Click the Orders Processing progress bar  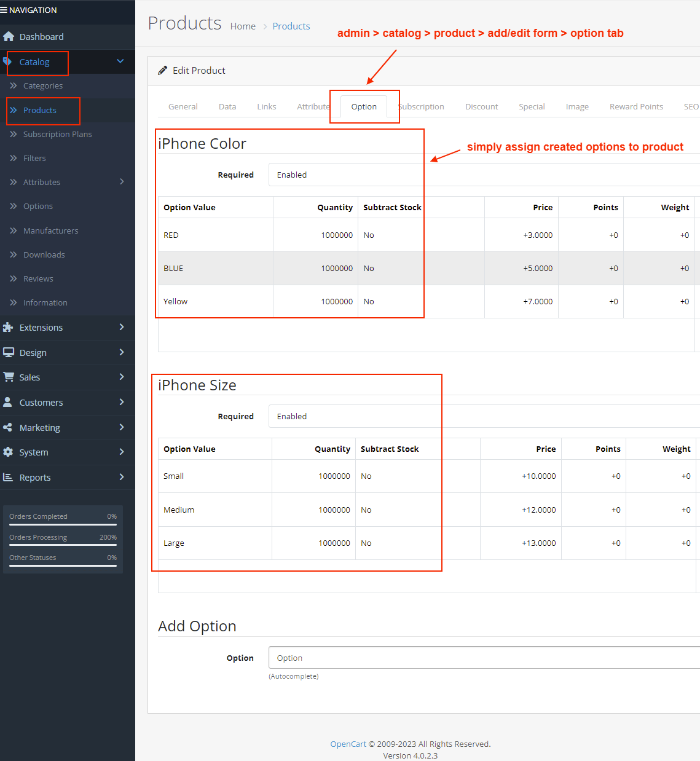coord(63,545)
